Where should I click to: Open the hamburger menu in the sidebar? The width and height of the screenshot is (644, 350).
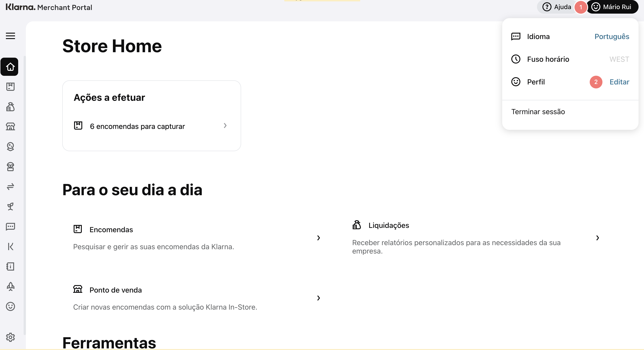click(10, 36)
